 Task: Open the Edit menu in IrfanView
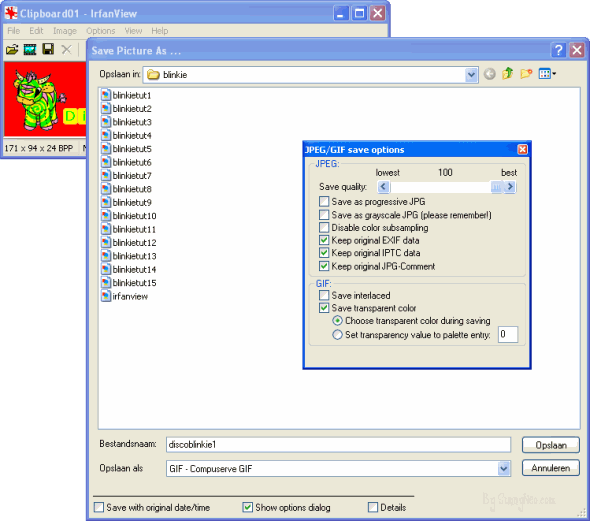coord(36,31)
